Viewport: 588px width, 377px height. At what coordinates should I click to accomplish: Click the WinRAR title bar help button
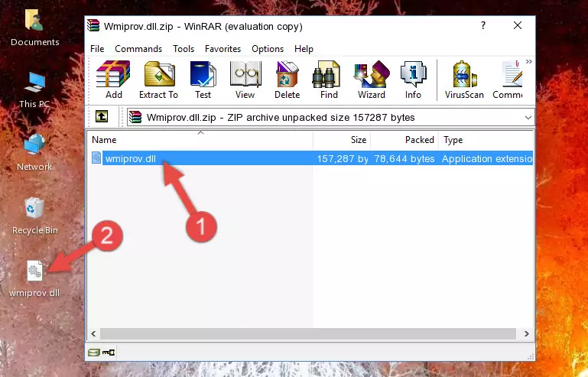(x=483, y=25)
